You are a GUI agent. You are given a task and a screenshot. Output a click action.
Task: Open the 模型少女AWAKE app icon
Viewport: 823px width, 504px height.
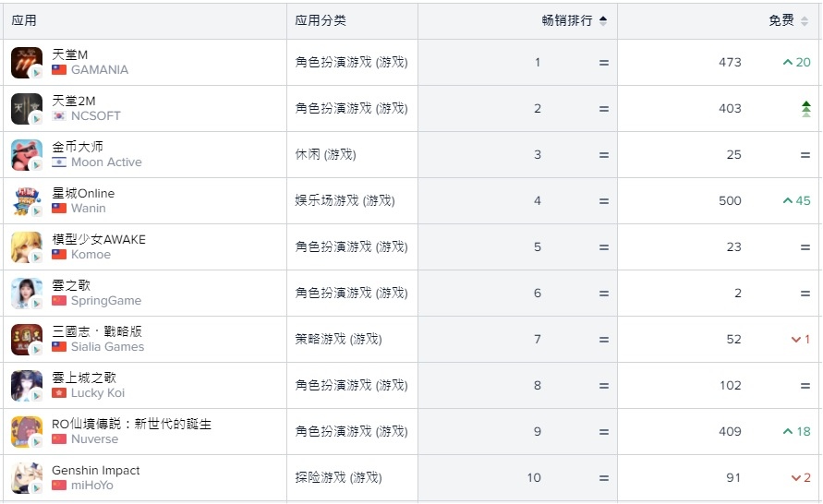click(x=26, y=247)
